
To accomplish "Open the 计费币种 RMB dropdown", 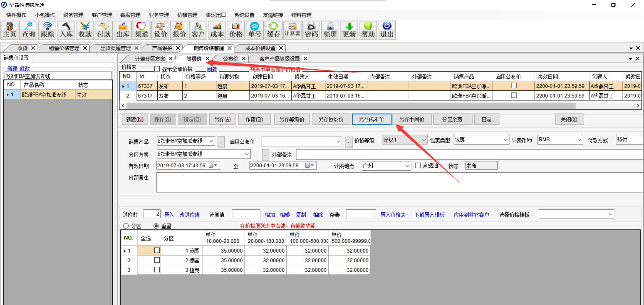I will (x=579, y=140).
